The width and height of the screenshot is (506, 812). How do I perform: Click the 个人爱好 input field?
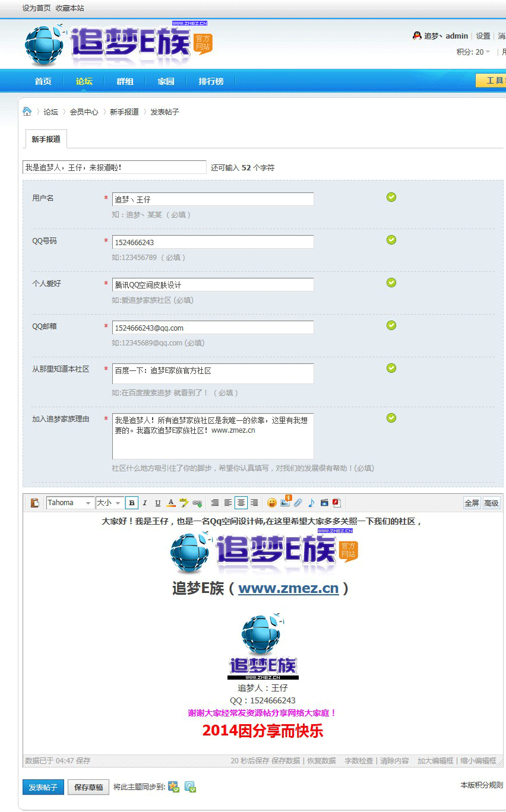pos(213,285)
